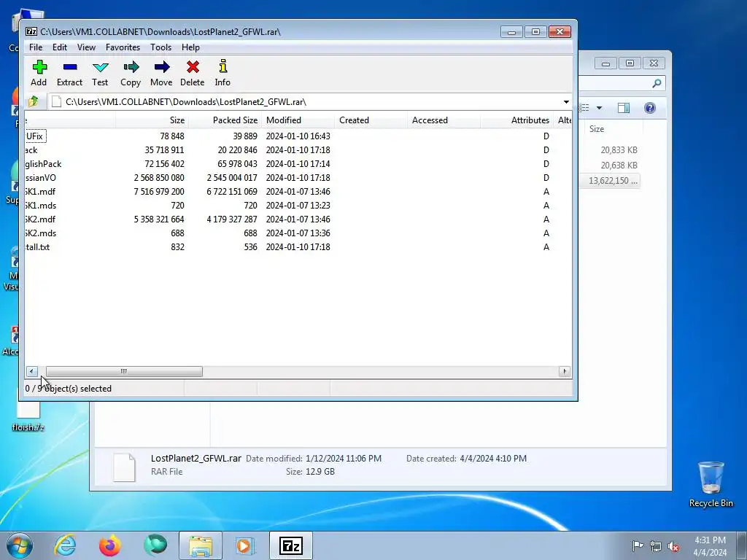Click LostPlanet2_GFWL.rar file icon in details pane

click(124, 467)
